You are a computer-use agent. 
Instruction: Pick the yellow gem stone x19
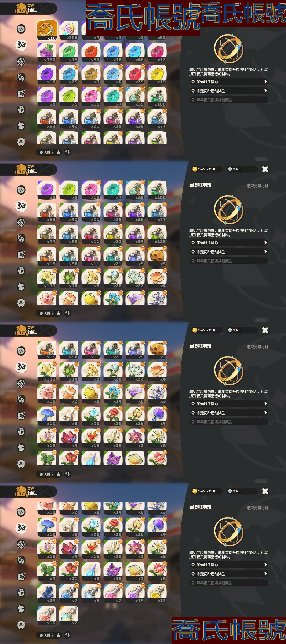point(157,74)
